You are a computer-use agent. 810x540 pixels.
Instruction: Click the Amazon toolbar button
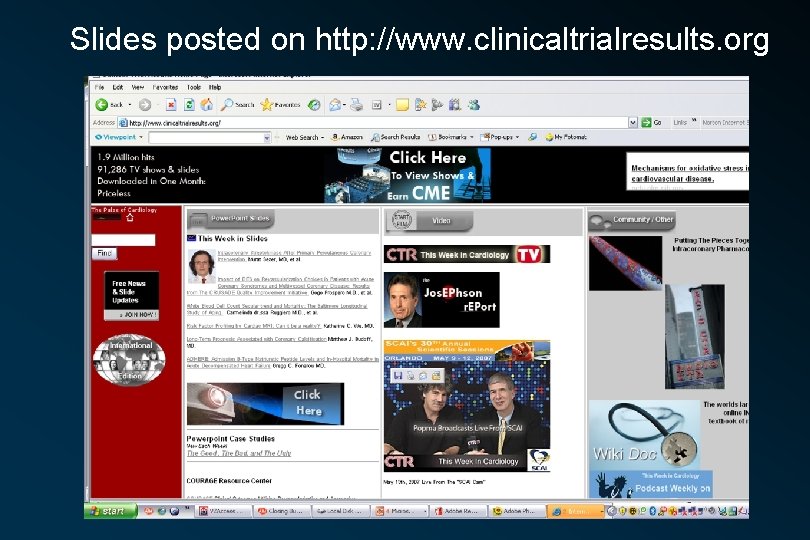pos(347,137)
